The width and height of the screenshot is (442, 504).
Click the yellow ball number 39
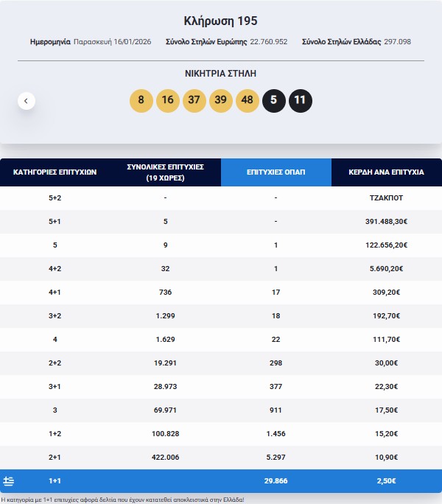[221, 101]
